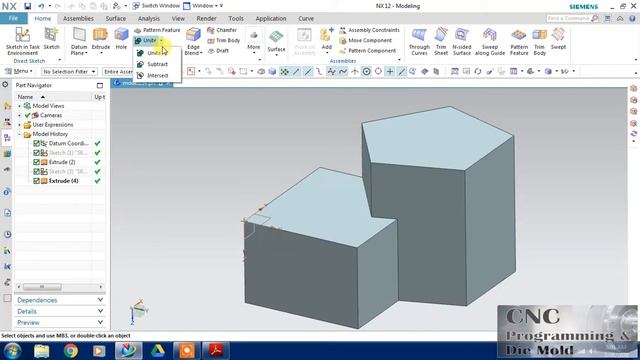The width and height of the screenshot is (640, 360).
Task: Open Sketch in Task Environment tool
Action: pos(22,41)
